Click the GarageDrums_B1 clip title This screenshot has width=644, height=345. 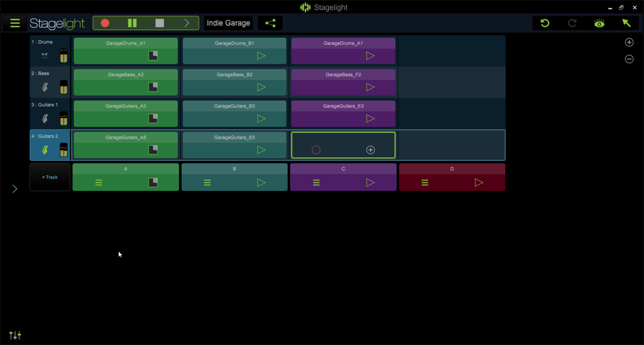coord(235,43)
